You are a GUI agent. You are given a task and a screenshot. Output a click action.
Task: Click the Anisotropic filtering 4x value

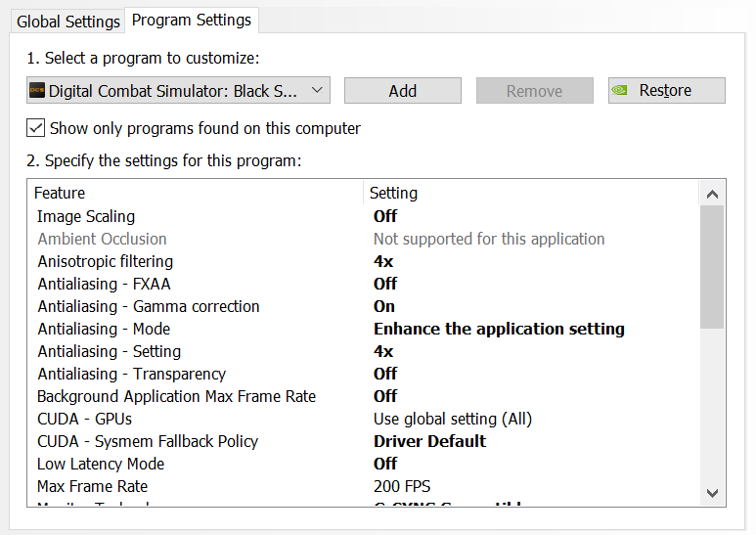[x=383, y=262]
